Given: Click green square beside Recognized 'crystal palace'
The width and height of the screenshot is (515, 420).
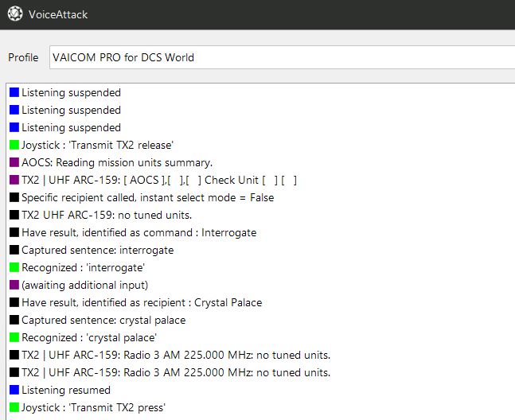Looking at the screenshot, I should 14,337.
